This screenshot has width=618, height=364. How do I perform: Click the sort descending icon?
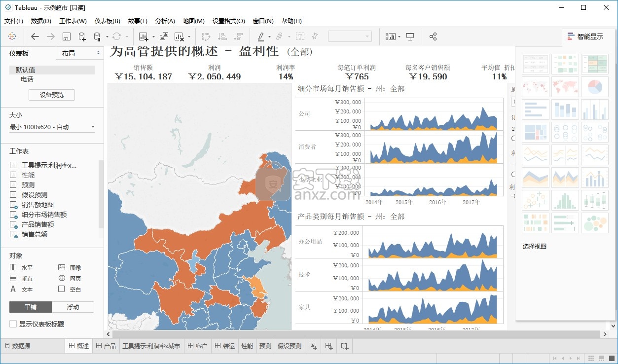(x=238, y=36)
